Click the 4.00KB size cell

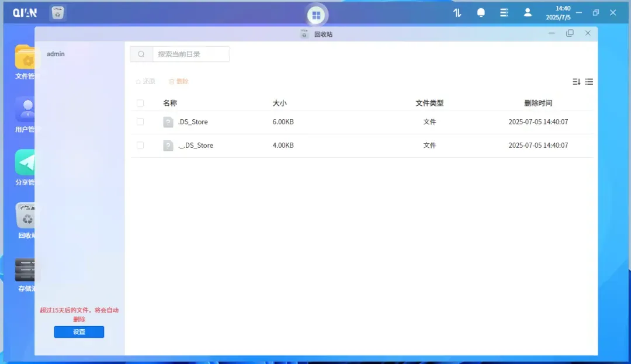point(283,145)
